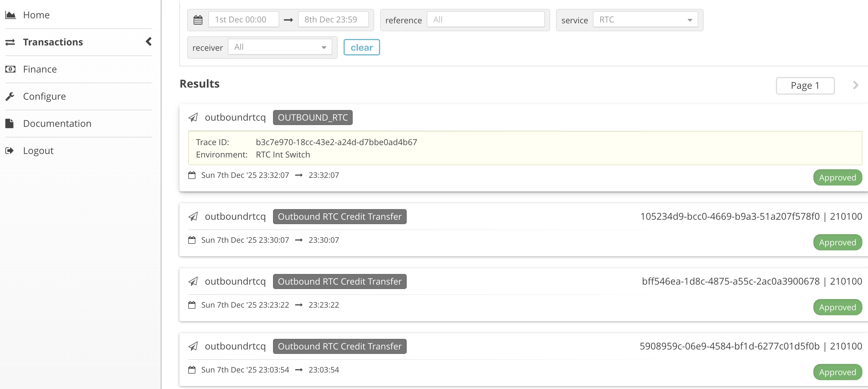Collapse sidebar with Transactions chevron

(x=148, y=42)
